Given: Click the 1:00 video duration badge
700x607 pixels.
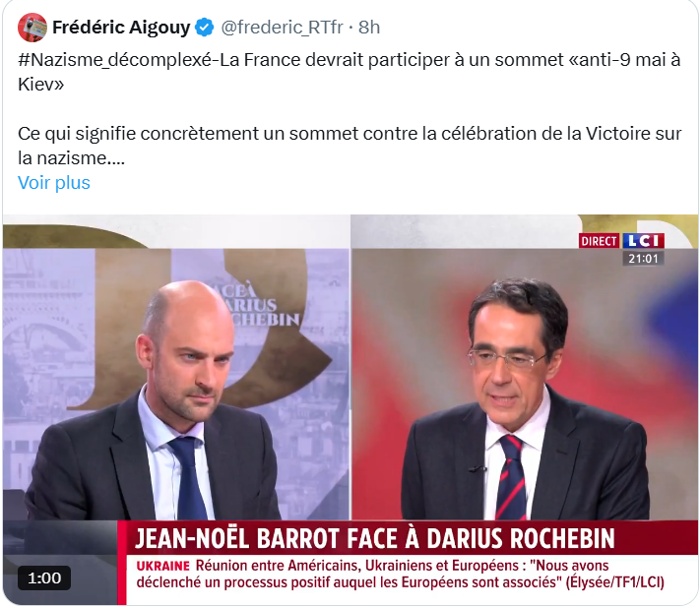Looking at the screenshot, I should pyautogui.click(x=44, y=578).
